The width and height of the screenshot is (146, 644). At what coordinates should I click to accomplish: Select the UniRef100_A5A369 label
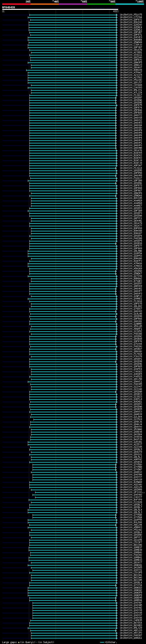[131, 268]
